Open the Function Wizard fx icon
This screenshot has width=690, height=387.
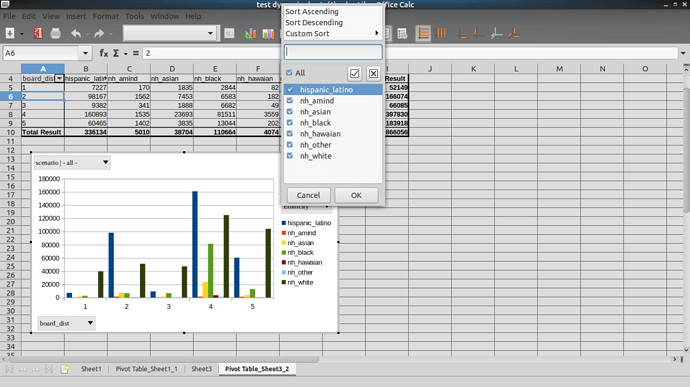point(104,53)
